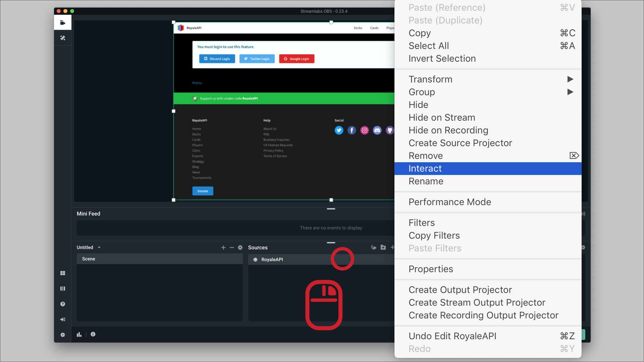Click the Discord Login button
Viewport: 644px width, 362px height.
click(x=217, y=59)
